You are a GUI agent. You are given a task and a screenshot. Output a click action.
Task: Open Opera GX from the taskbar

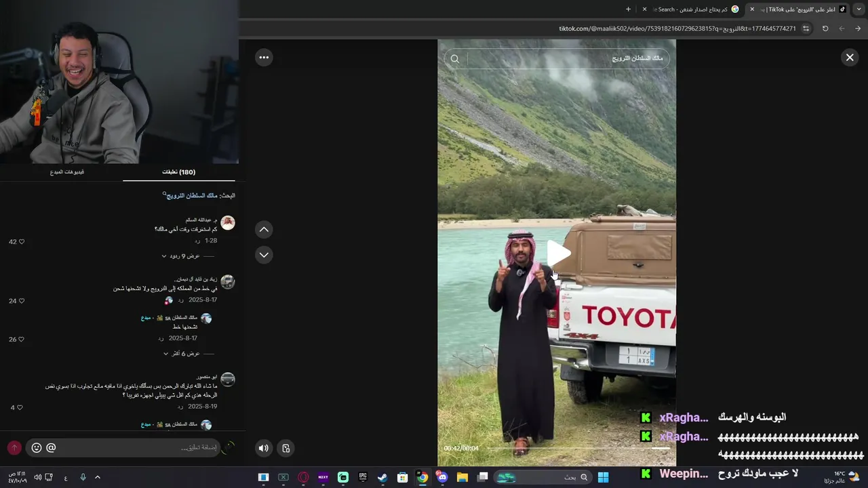click(x=303, y=477)
